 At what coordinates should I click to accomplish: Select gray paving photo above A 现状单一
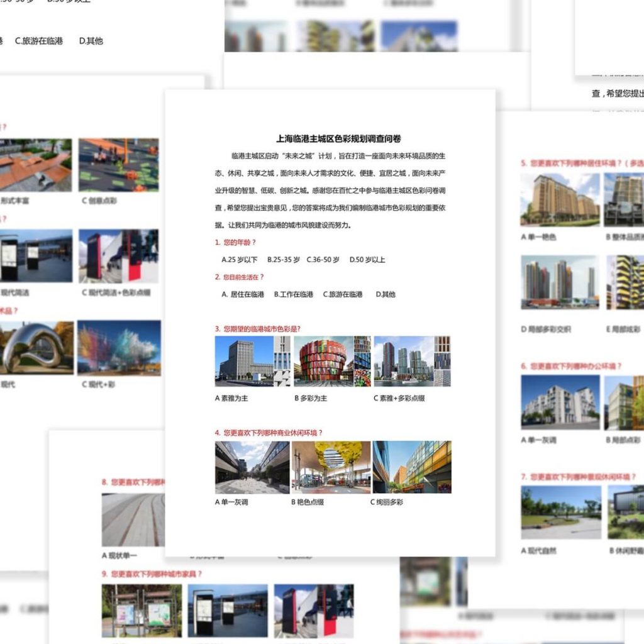click(x=133, y=520)
